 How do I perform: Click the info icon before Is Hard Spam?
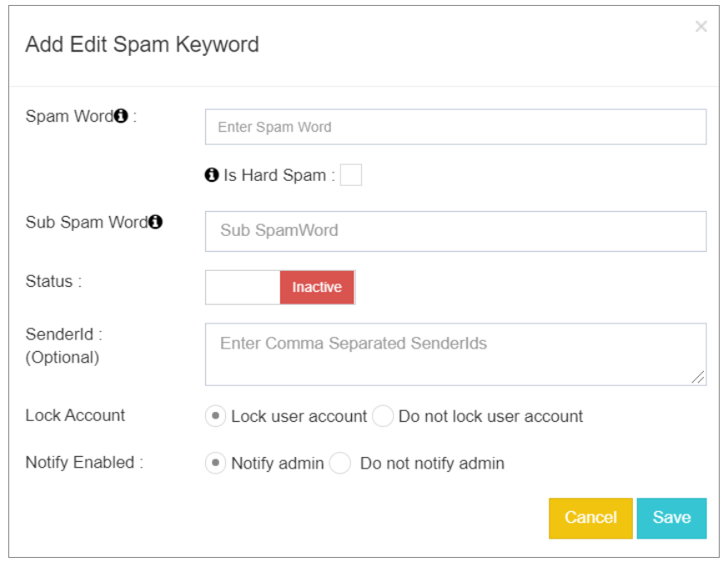pos(213,175)
